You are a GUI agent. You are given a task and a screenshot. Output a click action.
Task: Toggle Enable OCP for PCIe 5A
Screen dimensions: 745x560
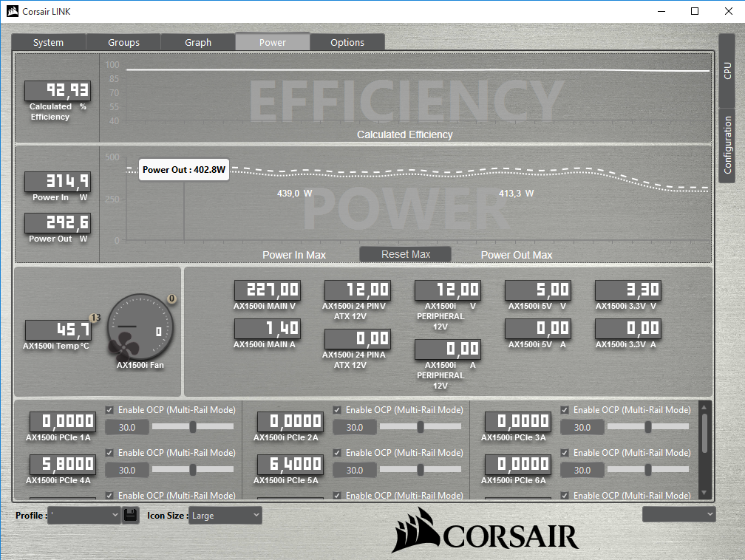pyautogui.click(x=337, y=453)
